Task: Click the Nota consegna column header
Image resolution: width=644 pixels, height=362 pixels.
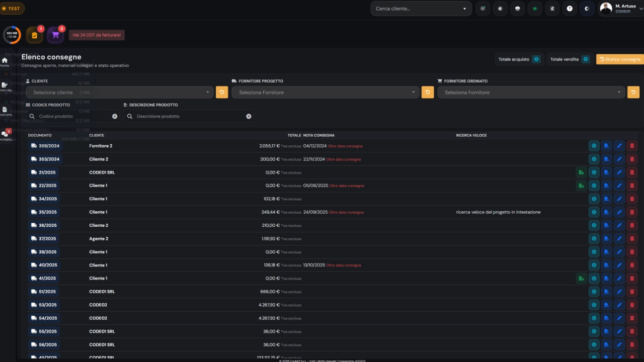Action: click(x=319, y=135)
